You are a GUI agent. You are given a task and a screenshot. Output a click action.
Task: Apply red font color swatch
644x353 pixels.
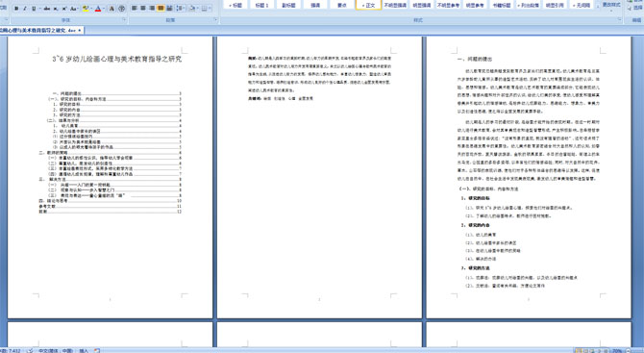pyautogui.click(x=98, y=9)
